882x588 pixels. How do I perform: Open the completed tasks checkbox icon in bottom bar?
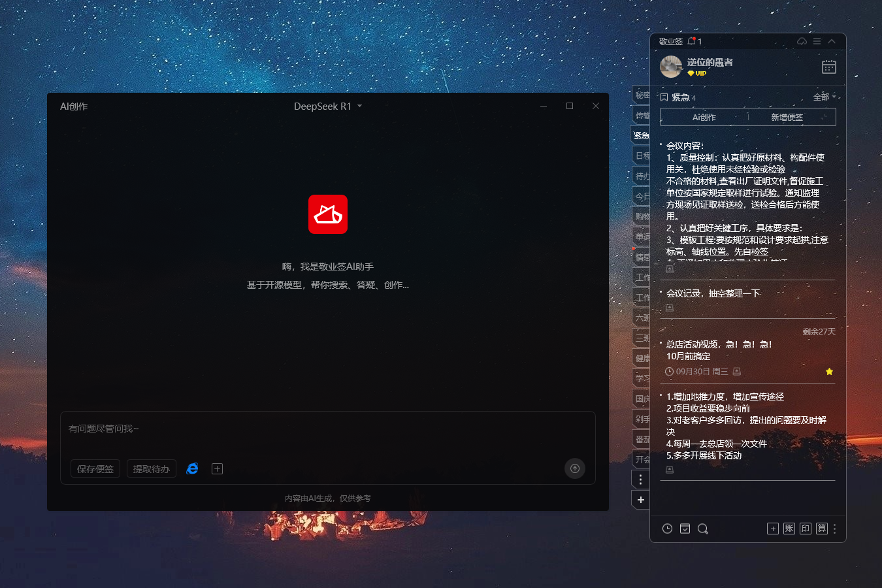click(685, 529)
